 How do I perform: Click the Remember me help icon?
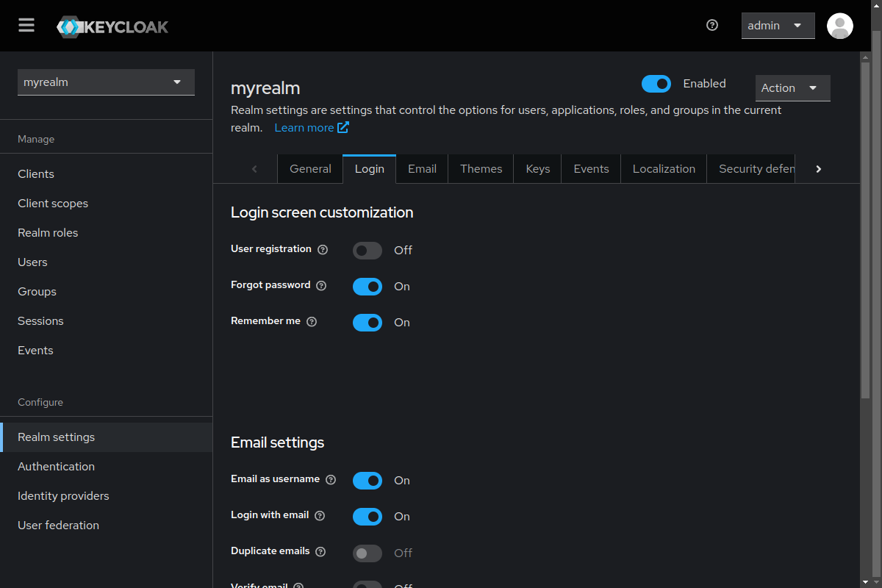tap(312, 322)
